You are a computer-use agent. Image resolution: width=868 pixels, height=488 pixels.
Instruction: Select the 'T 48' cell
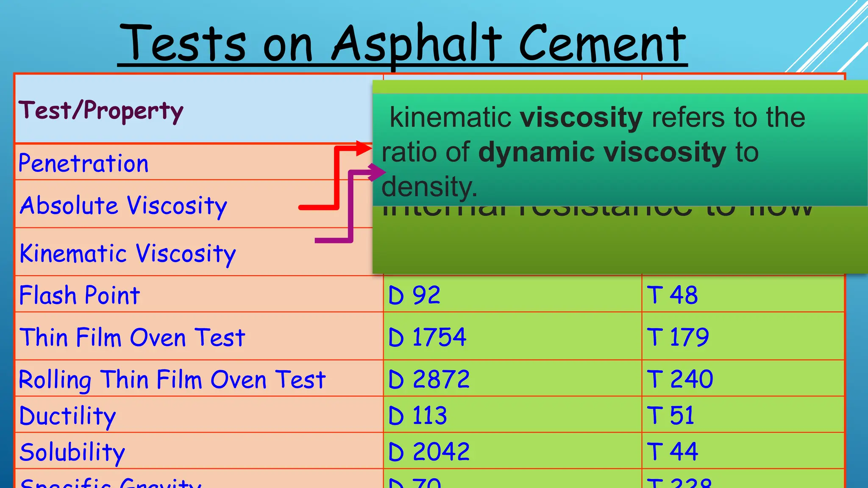(743, 294)
